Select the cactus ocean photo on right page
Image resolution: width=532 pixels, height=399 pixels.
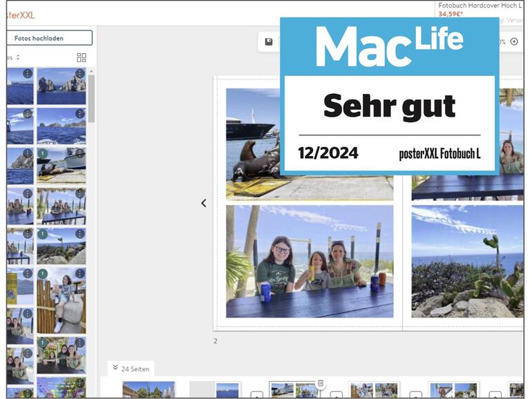coord(468,262)
